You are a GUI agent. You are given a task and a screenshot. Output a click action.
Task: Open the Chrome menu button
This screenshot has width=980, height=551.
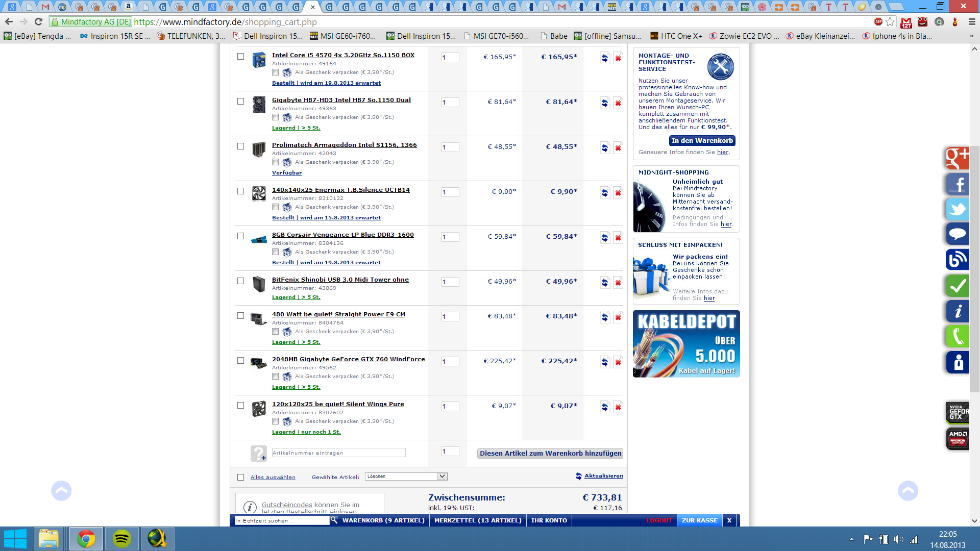click(x=971, y=22)
